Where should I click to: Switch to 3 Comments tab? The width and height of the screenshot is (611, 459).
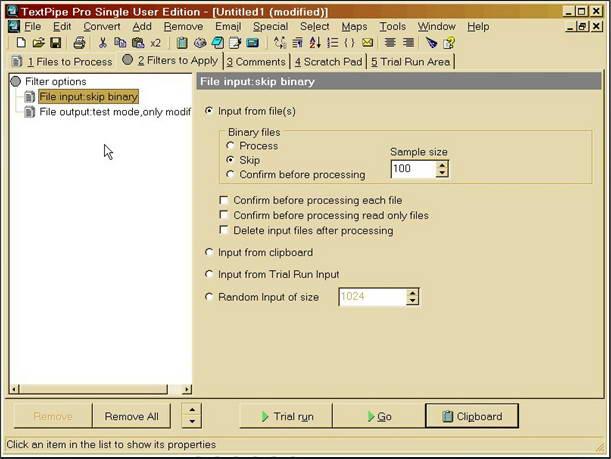point(256,62)
